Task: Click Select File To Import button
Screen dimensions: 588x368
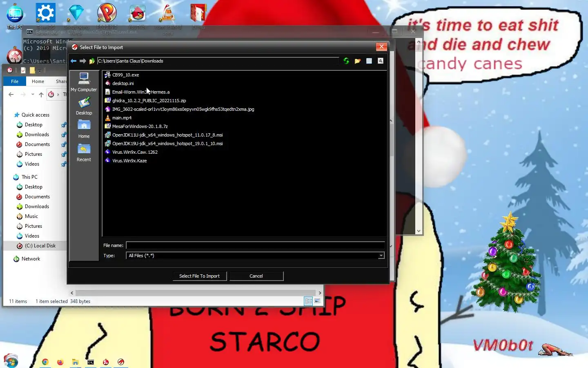Action: coord(199,276)
